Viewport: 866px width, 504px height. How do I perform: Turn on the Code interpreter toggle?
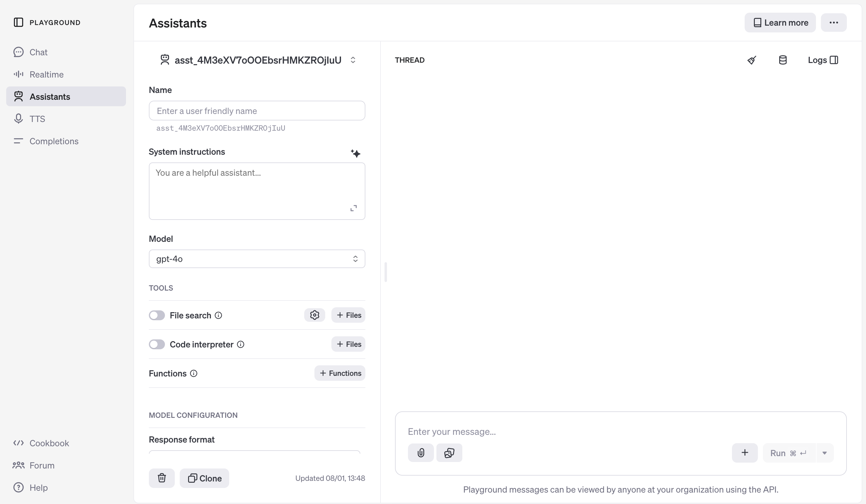pos(157,344)
